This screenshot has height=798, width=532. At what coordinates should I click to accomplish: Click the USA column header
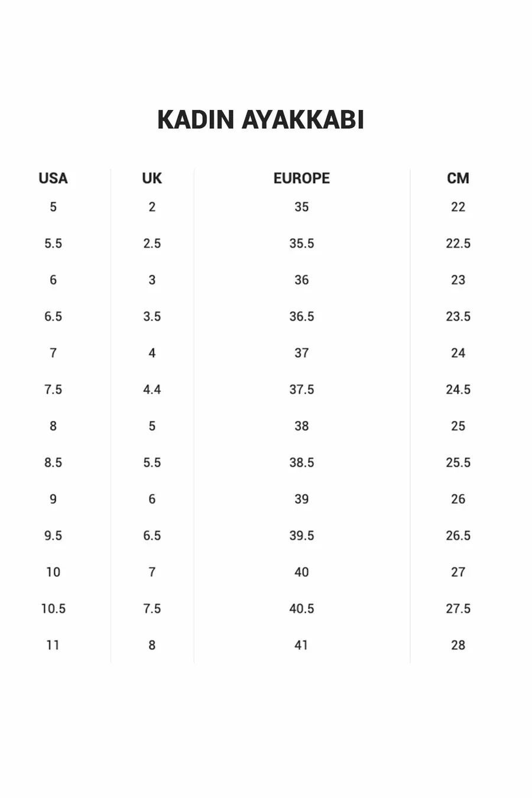click(53, 178)
